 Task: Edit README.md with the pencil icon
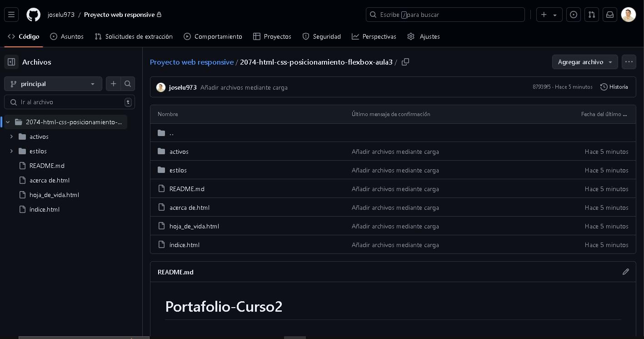(x=626, y=272)
